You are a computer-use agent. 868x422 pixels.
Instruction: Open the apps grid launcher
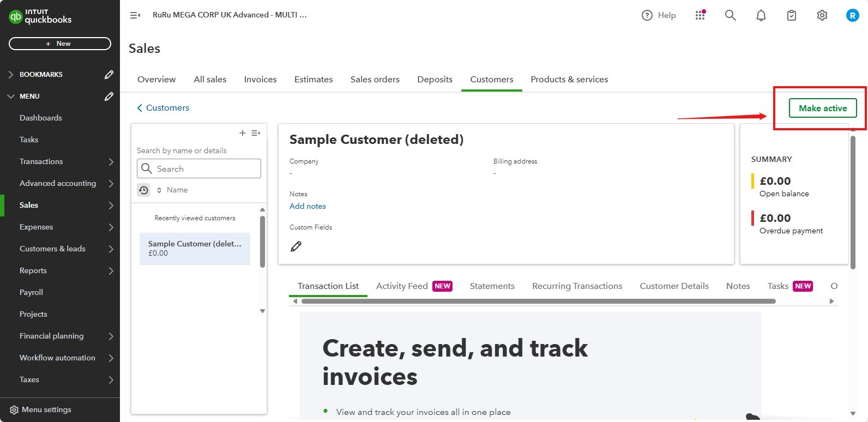pyautogui.click(x=700, y=15)
